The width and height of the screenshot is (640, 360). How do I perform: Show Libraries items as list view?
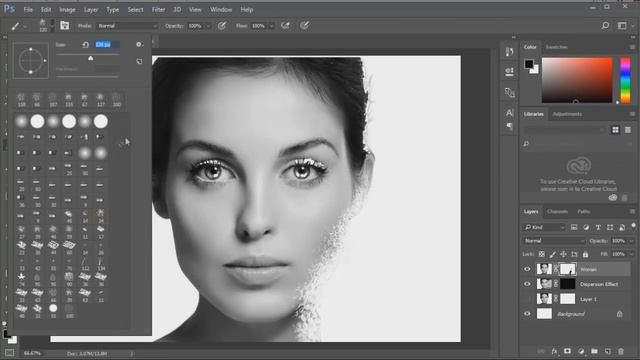pyautogui.click(x=628, y=130)
